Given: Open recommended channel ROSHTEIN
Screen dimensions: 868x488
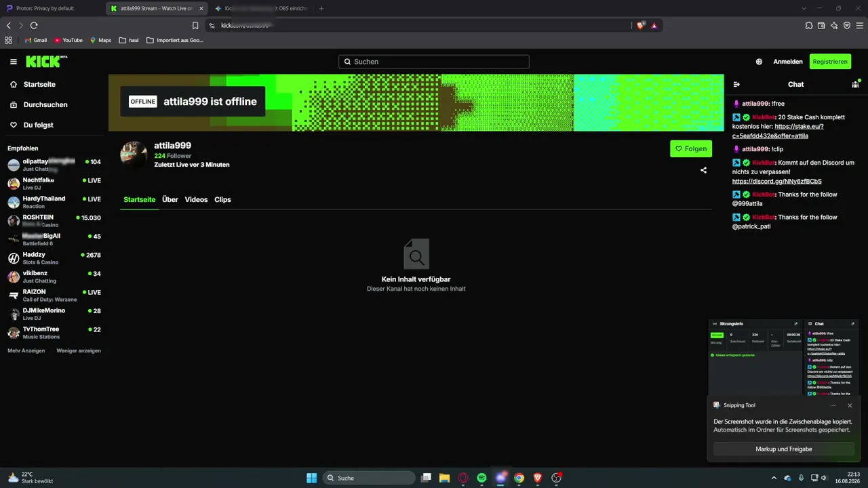Looking at the screenshot, I should click(54, 221).
